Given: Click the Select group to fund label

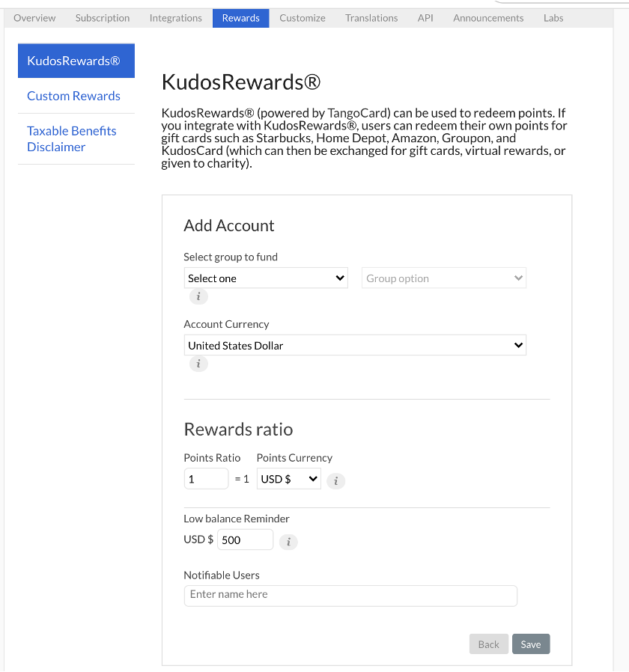Looking at the screenshot, I should (x=231, y=257).
